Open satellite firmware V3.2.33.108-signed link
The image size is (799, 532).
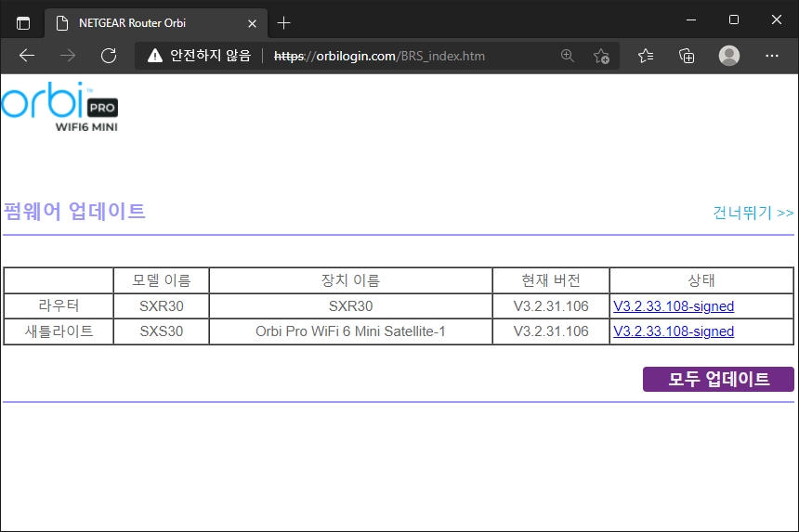674,331
